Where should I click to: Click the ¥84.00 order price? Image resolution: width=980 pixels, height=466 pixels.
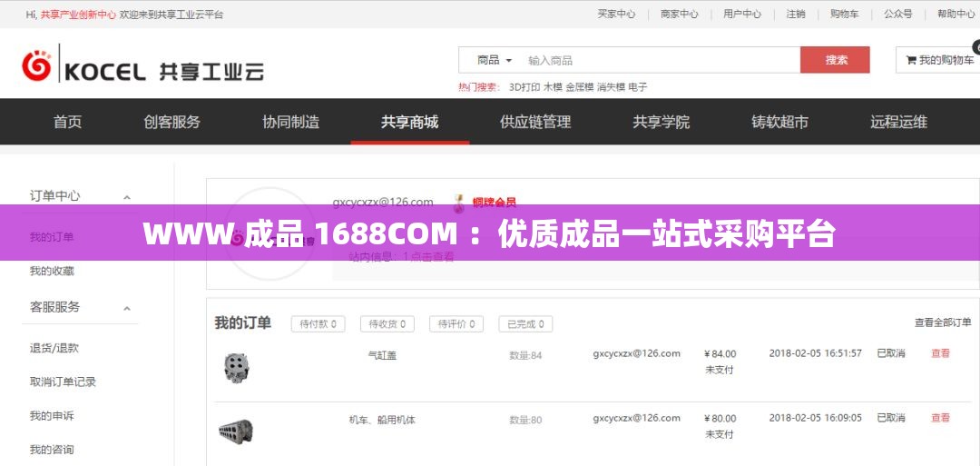[720, 354]
